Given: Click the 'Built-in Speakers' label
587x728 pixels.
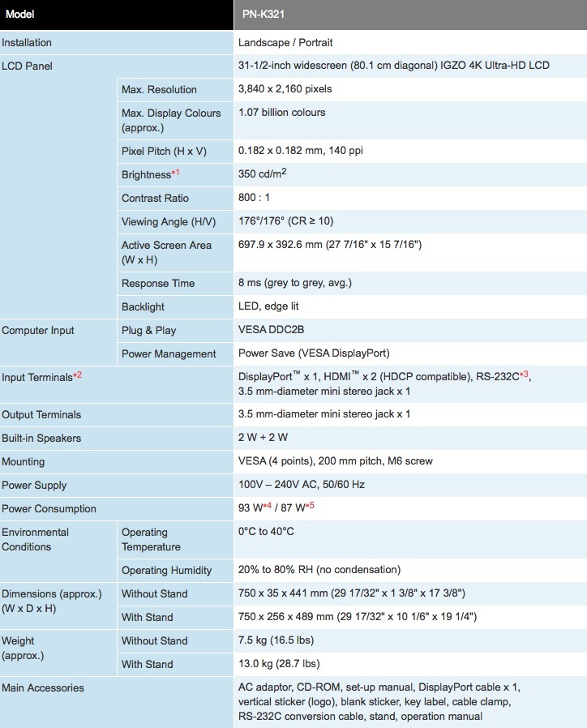Looking at the screenshot, I should tap(41, 439).
